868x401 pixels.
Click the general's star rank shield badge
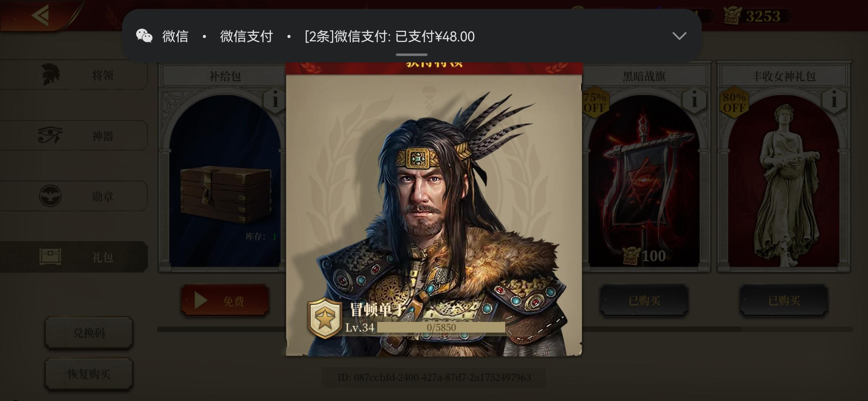[325, 318]
